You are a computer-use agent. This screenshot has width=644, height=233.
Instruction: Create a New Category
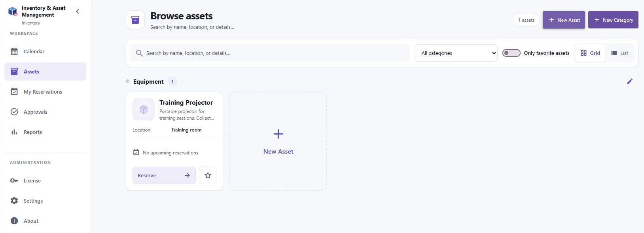coord(613,20)
